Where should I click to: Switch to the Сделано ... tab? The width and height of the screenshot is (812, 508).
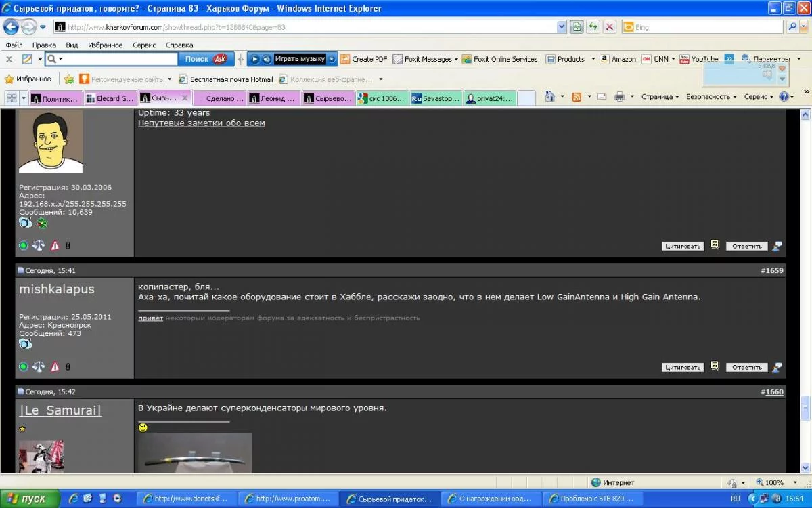pos(220,98)
